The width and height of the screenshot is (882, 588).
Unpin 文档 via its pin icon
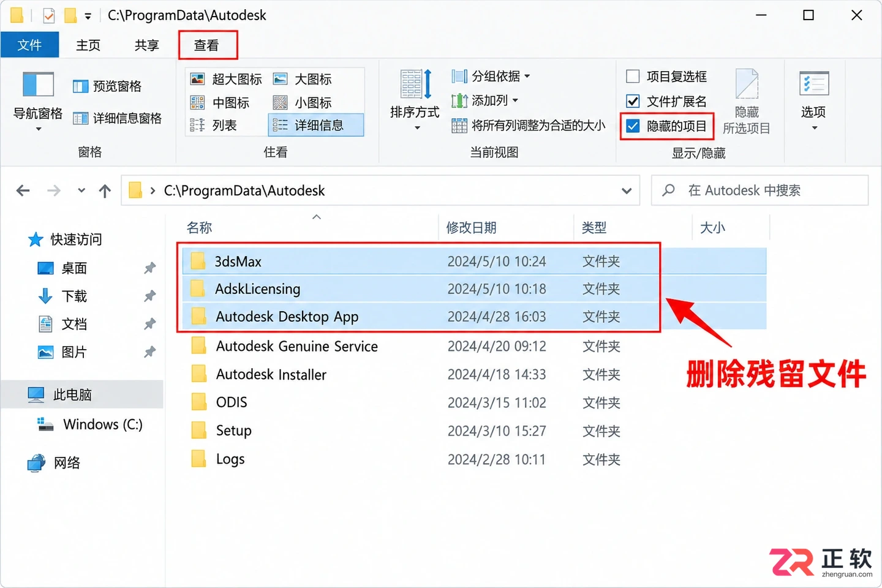(x=149, y=324)
